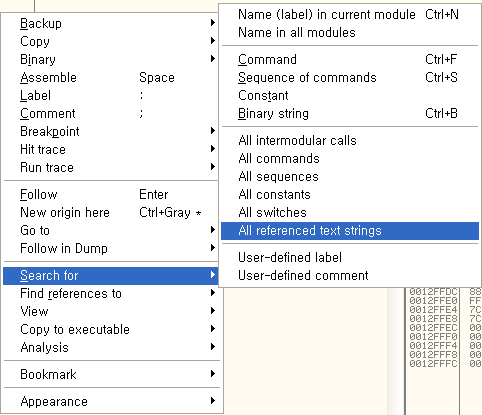Expand the Binary submenu
This screenshot has height=415, width=482.
(111, 59)
